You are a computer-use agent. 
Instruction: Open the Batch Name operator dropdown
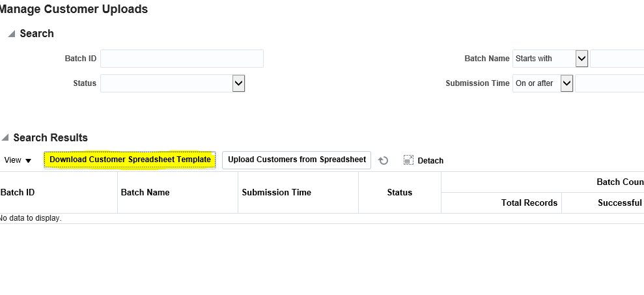[581, 59]
